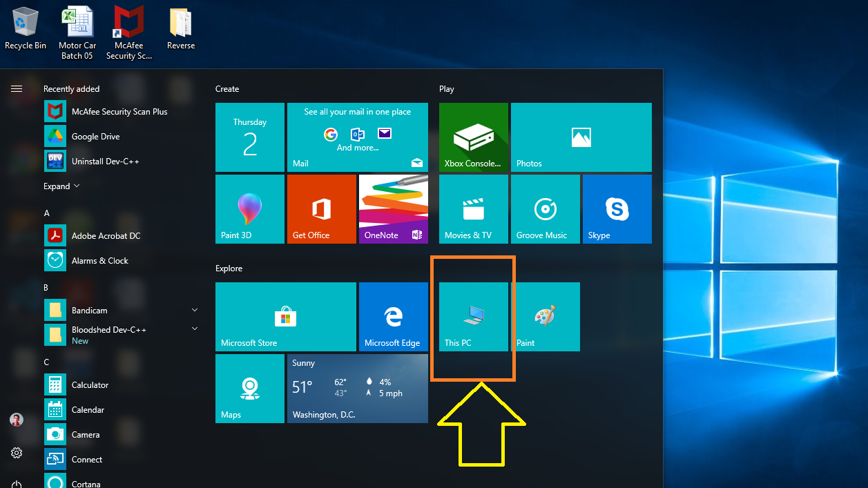
Task: Open the OneNote tile
Action: [394, 209]
